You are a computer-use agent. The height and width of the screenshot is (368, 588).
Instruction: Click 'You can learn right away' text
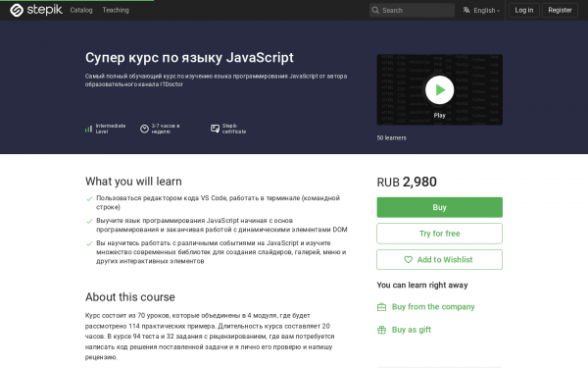(422, 285)
